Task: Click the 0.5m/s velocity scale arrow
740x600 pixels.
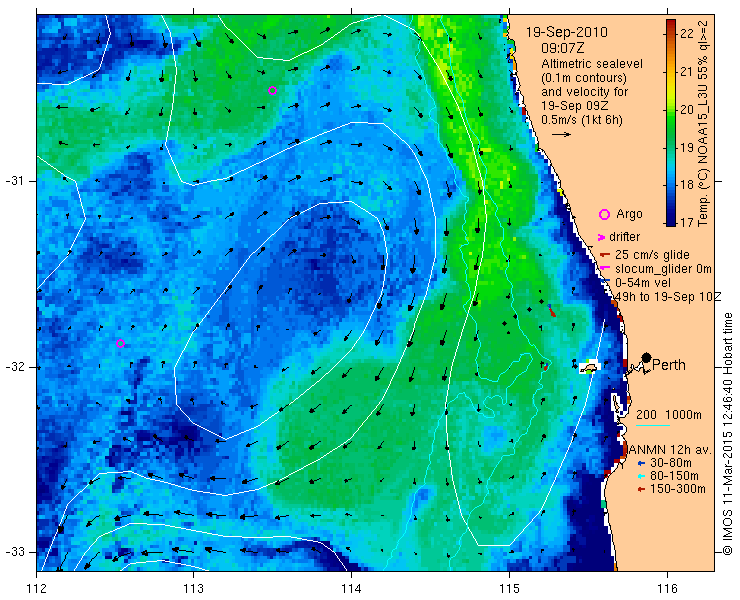Action: click(562, 135)
